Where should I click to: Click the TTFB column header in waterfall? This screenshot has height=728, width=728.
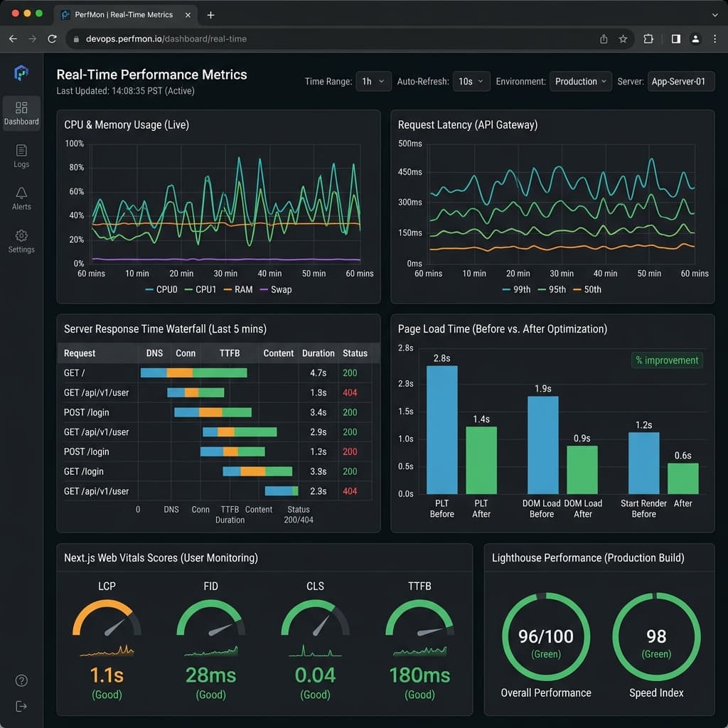point(230,353)
